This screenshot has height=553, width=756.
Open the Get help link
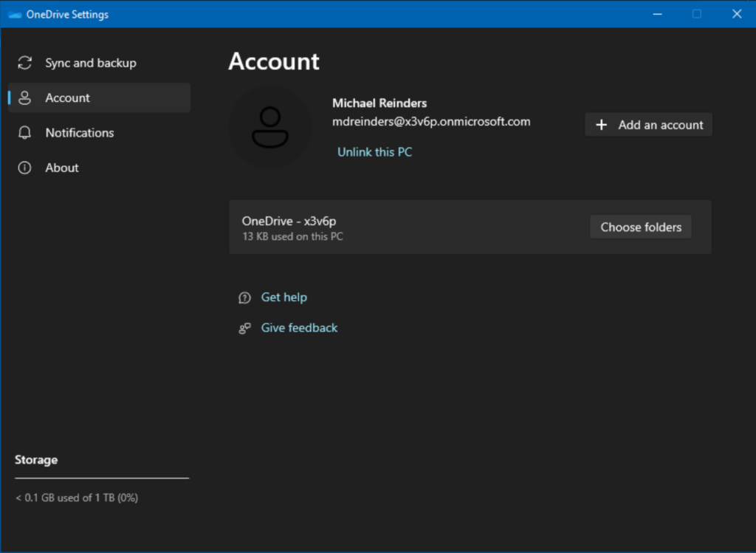[284, 297]
